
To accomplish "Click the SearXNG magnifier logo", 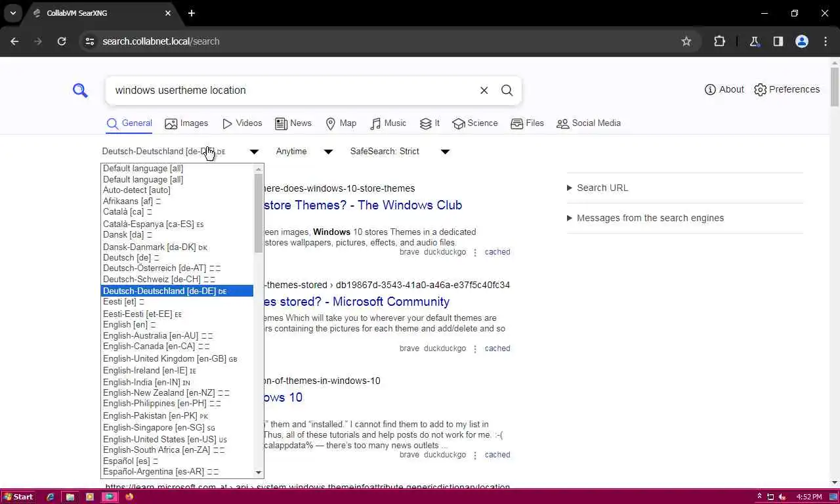I will (x=80, y=91).
